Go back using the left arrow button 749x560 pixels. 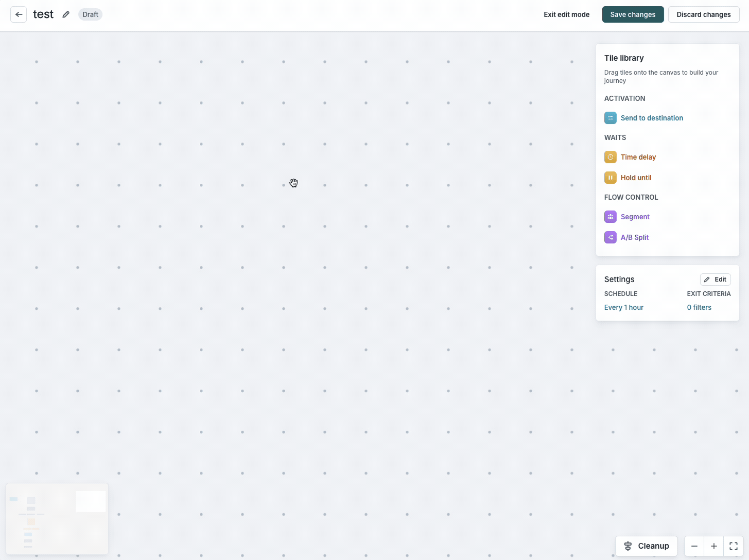[19, 14]
